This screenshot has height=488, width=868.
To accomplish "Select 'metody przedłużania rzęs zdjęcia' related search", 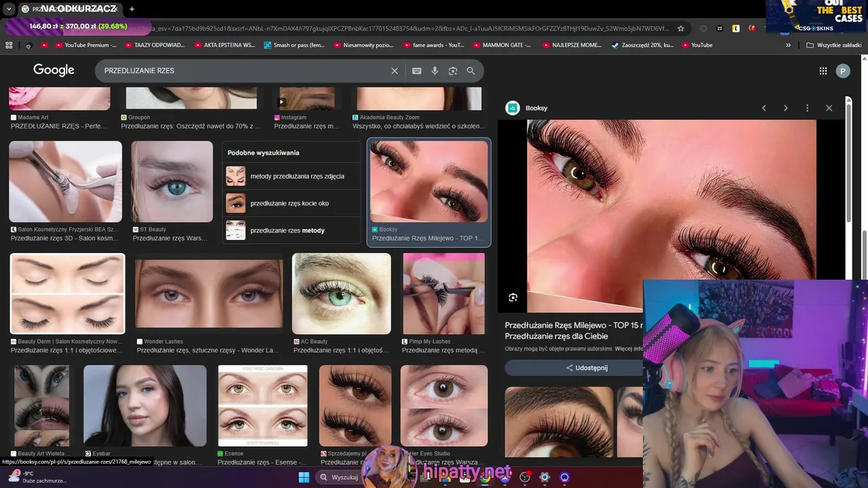I will [x=292, y=176].
